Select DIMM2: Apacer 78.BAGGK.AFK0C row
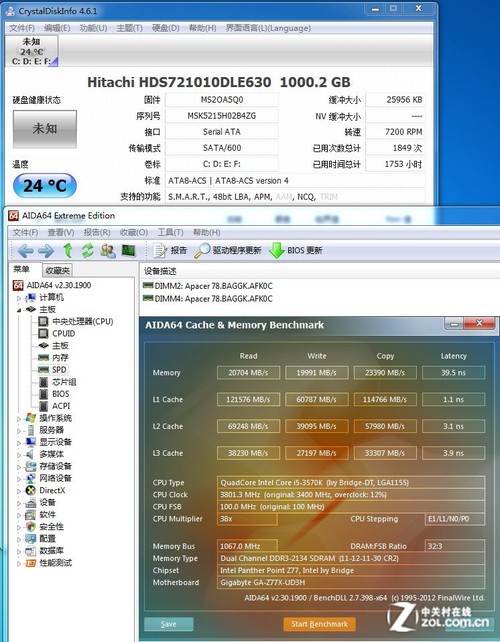This screenshot has width=500, height=642. pyautogui.click(x=207, y=286)
